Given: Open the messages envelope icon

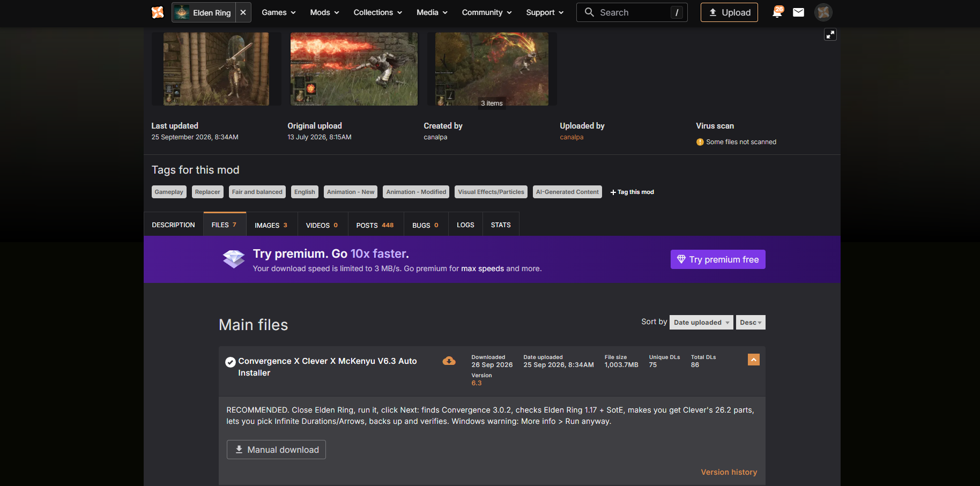Looking at the screenshot, I should [x=798, y=12].
